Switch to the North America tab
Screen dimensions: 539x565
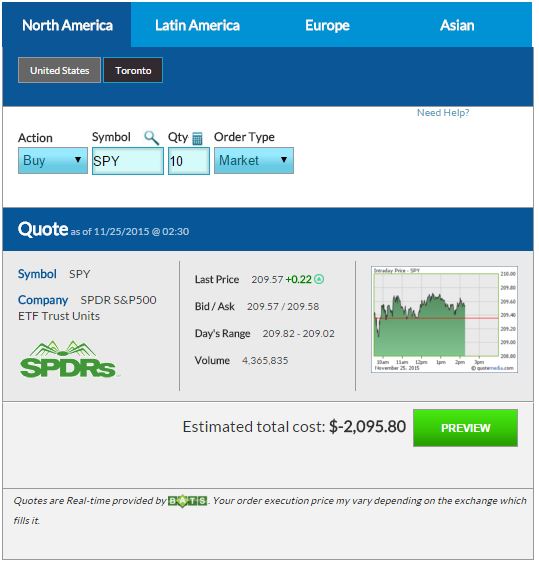(67, 25)
